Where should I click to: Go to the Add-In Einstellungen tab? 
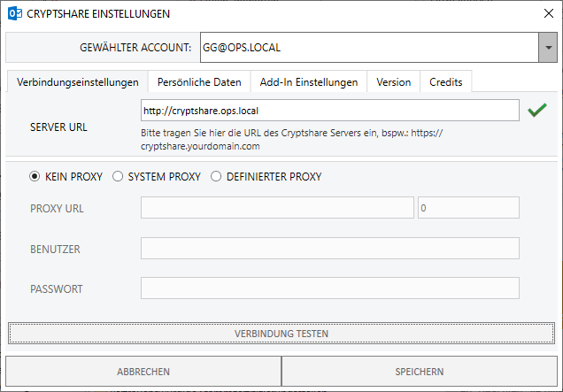308,82
